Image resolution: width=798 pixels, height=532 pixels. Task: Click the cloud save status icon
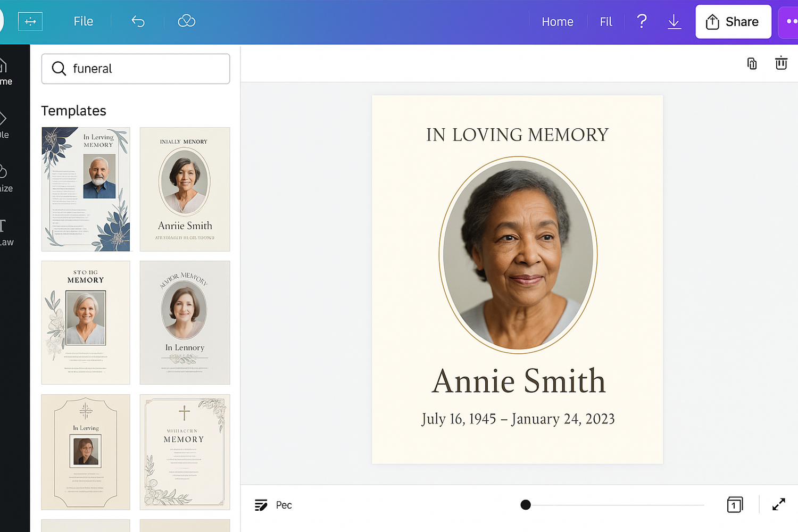pyautogui.click(x=186, y=21)
